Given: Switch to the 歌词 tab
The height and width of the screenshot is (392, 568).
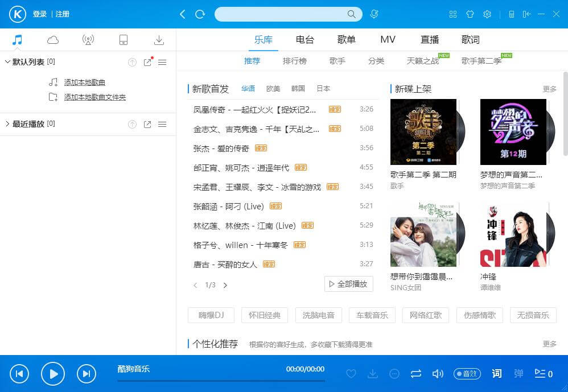Looking at the screenshot, I should (471, 39).
